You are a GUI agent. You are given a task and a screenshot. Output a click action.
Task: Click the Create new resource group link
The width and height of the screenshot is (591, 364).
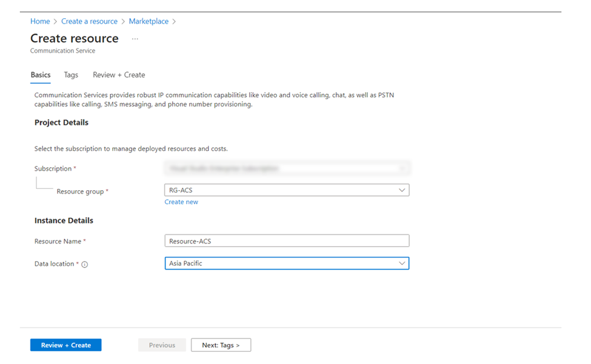[181, 202]
